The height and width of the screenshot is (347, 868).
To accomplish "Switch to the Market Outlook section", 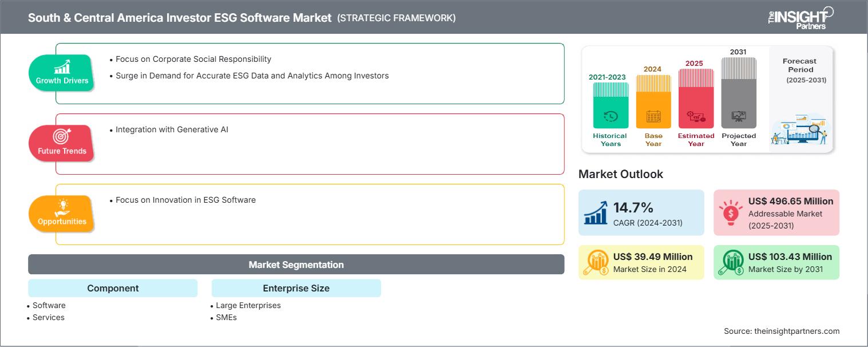I will [x=621, y=174].
